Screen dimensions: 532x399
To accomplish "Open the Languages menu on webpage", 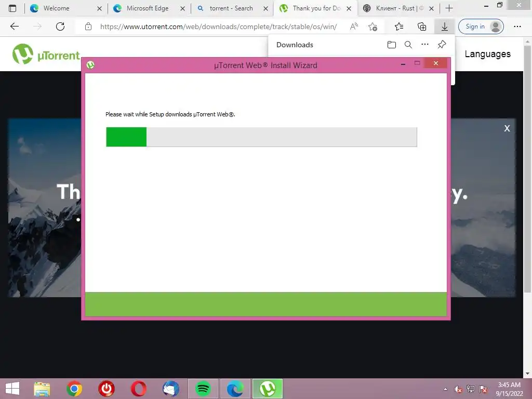I will [487, 54].
